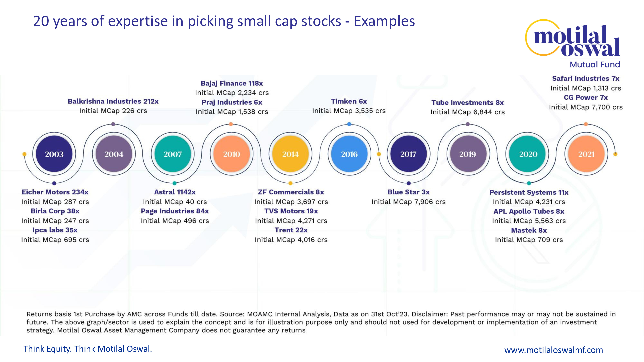Image resolution: width=644 pixels, height=362 pixels.
Task: Click the blue 2016 year circle
Action: click(x=349, y=154)
